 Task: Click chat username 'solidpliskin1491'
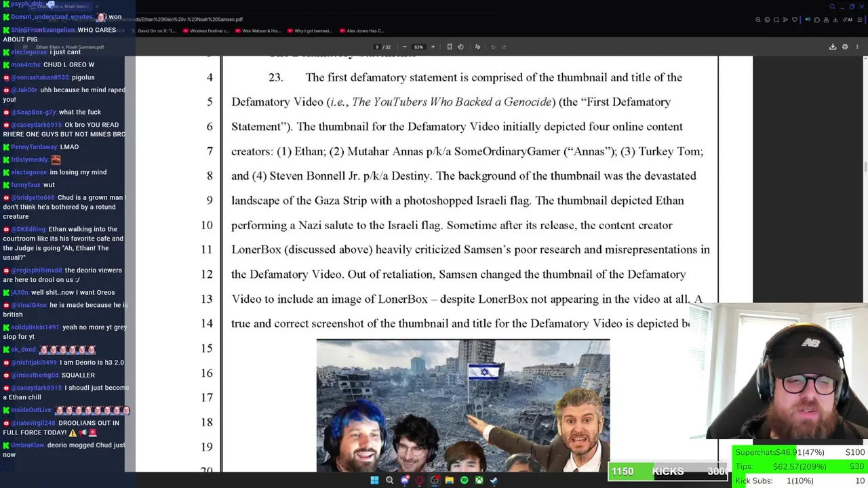pos(35,327)
